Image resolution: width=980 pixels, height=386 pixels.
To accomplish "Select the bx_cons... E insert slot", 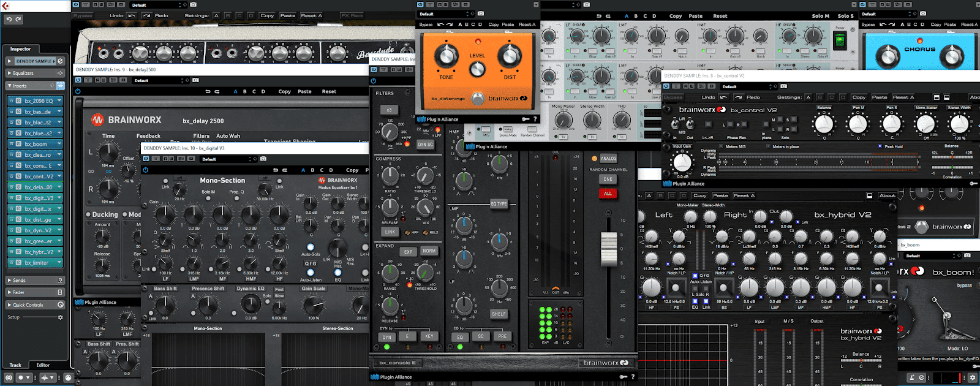I will [35, 165].
